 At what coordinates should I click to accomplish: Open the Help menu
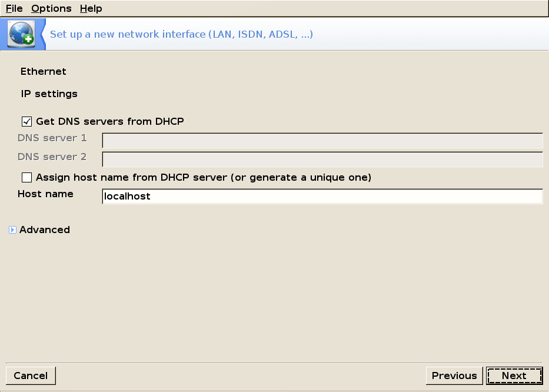point(91,8)
